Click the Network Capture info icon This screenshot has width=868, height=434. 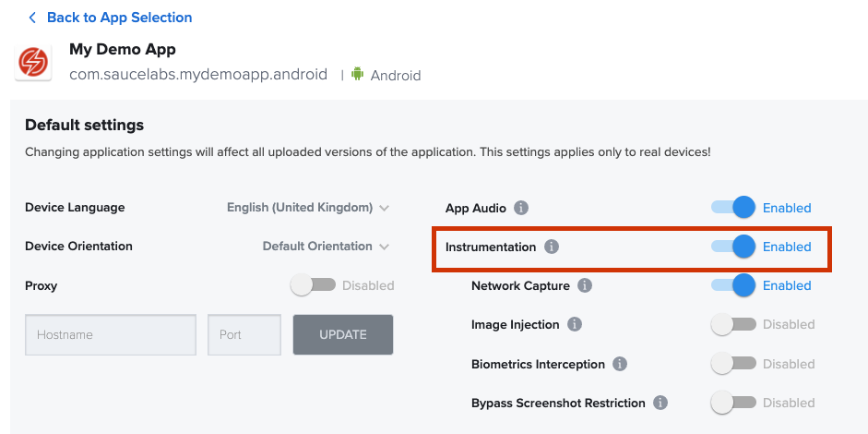click(585, 285)
